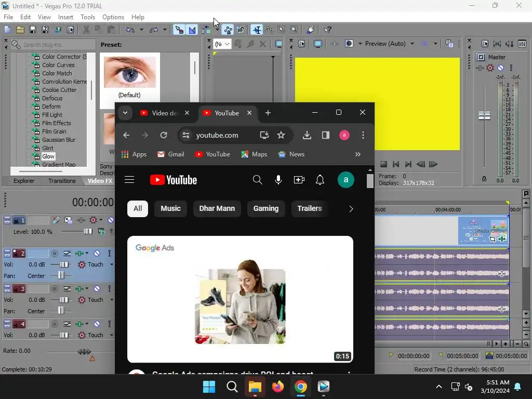This screenshot has width=532, height=399.
Task: Select the Normal Edit tool
Action: [x=257, y=30]
